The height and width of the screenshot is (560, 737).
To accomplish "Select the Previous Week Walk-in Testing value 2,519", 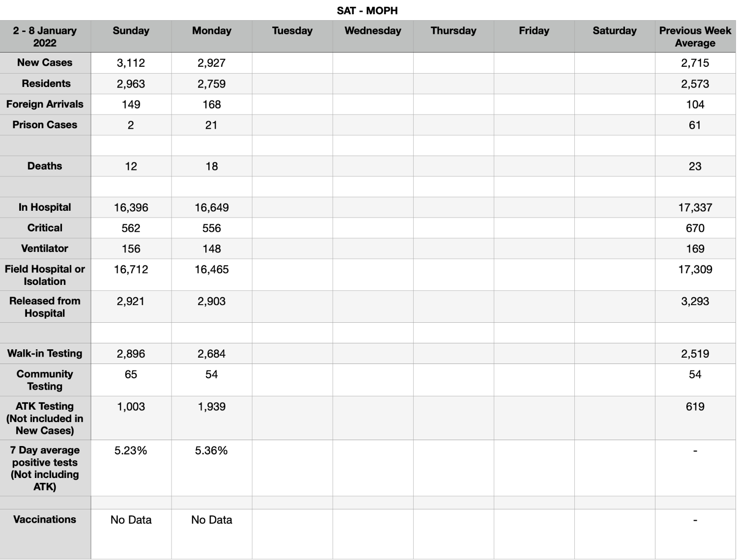I will tap(695, 354).
